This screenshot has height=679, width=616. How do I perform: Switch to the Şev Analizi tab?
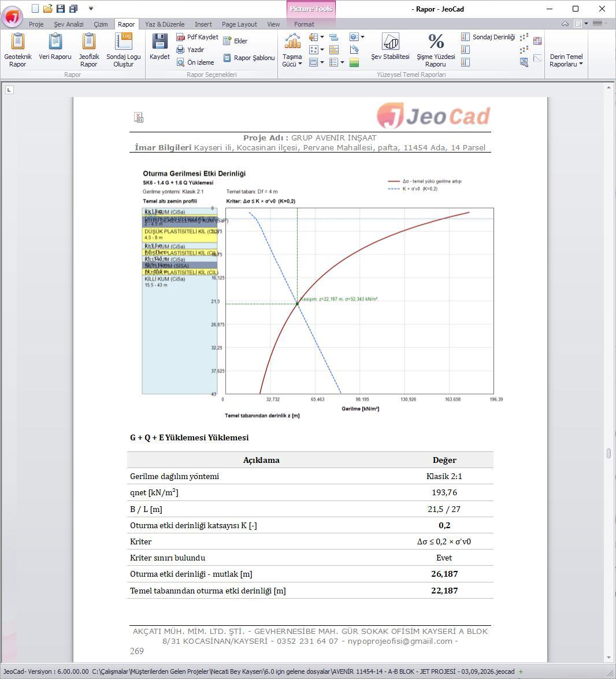point(68,24)
